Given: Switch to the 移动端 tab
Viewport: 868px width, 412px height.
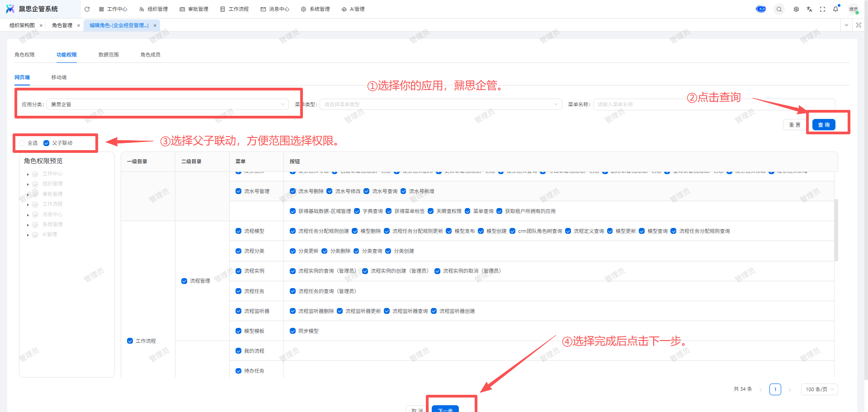Looking at the screenshot, I should [x=59, y=77].
